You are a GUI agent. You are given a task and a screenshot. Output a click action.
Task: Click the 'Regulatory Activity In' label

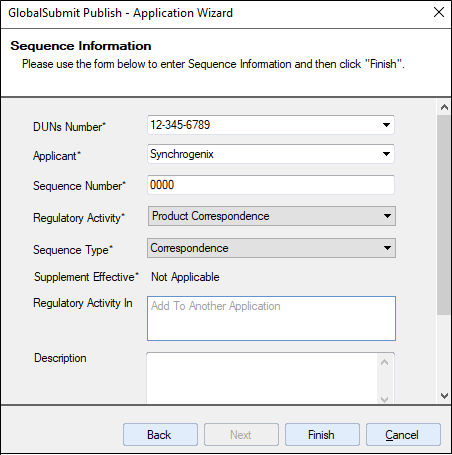coord(83,303)
